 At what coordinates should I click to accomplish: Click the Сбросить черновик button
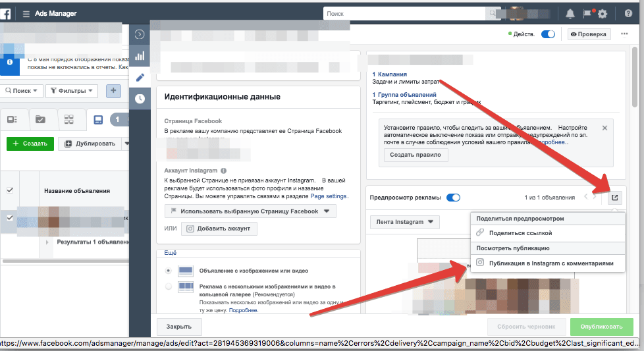(x=526, y=327)
